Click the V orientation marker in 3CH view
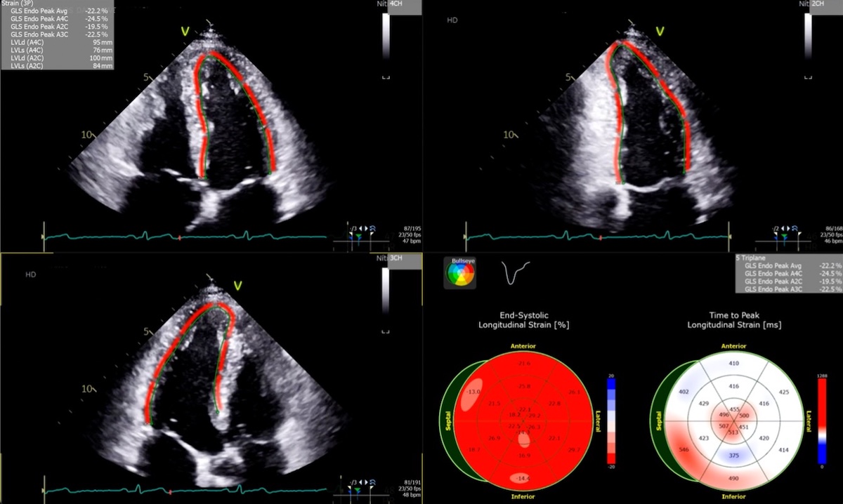843x504 pixels. [x=238, y=285]
